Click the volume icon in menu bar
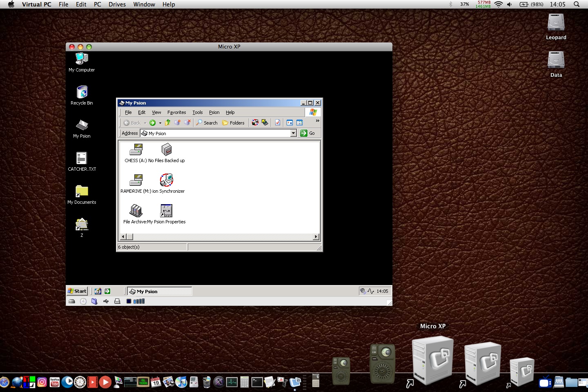This screenshot has height=392, width=588. [x=509, y=4]
